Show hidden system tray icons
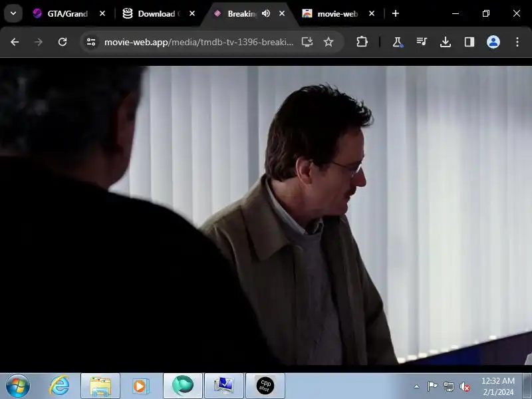 click(417, 386)
